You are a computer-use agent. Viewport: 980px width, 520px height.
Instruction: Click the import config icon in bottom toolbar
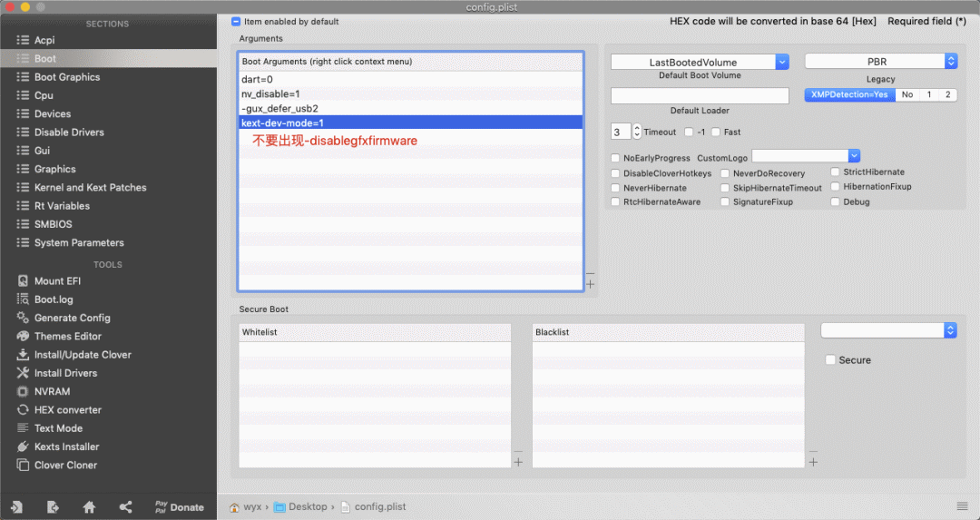coord(17,507)
